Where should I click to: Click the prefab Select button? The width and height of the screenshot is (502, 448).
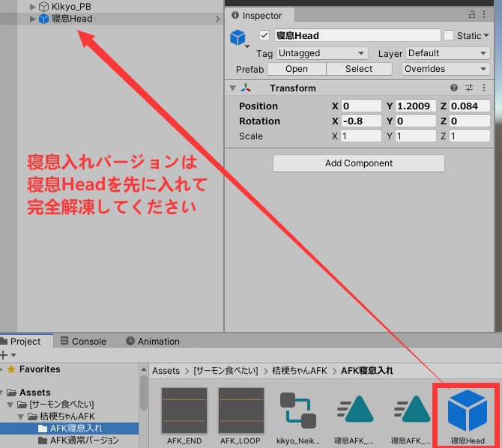pyautogui.click(x=359, y=69)
